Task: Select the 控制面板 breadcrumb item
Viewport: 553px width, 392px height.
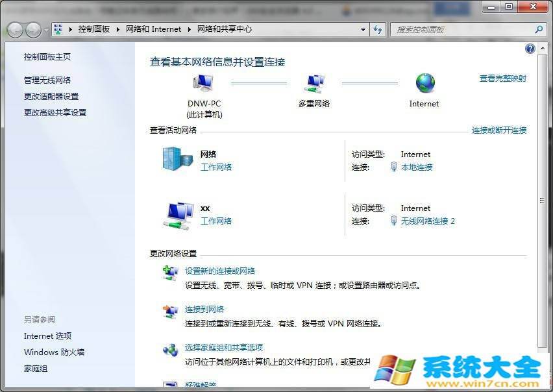Action: pyautogui.click(x=94, y=29)
